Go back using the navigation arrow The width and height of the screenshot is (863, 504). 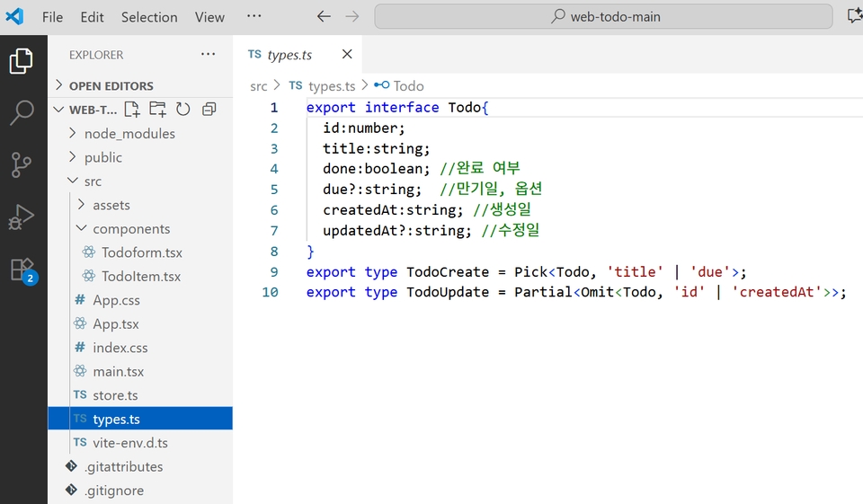pos(324,17)
